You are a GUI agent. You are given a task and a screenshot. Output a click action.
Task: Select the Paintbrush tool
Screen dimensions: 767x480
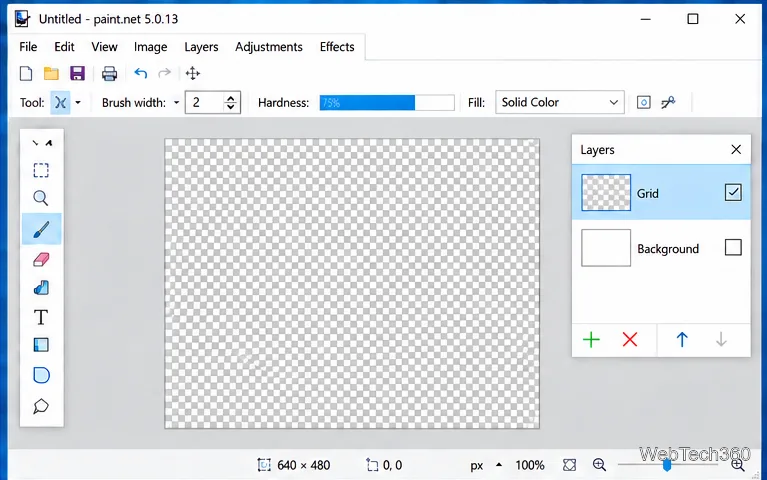coord(41,229)
